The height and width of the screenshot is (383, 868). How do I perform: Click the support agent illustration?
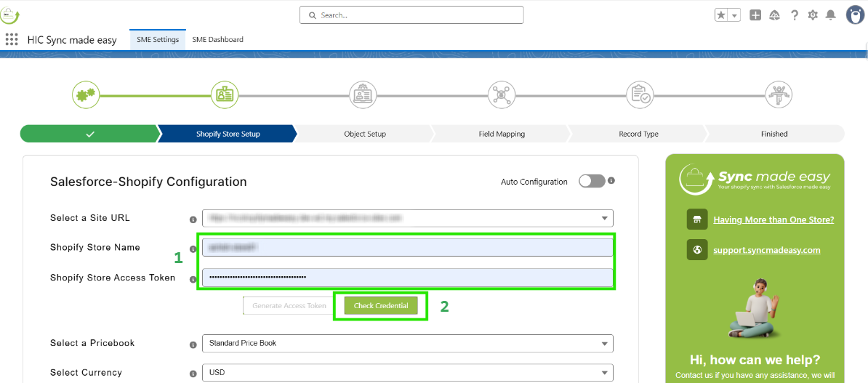[x=755, y=309]
